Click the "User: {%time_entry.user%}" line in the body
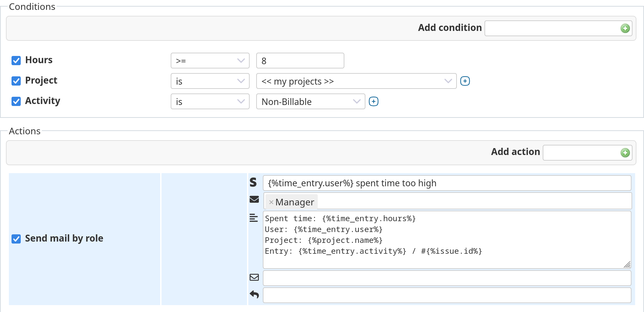This screenshot has width=644, height=312. [324, 229]
